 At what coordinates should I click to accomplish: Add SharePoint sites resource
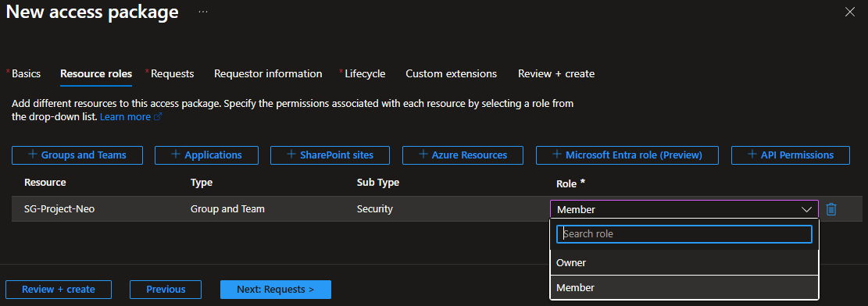[330, 155]
